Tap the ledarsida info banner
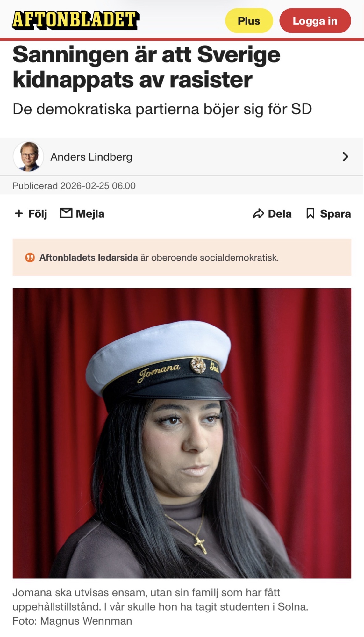 182,257
